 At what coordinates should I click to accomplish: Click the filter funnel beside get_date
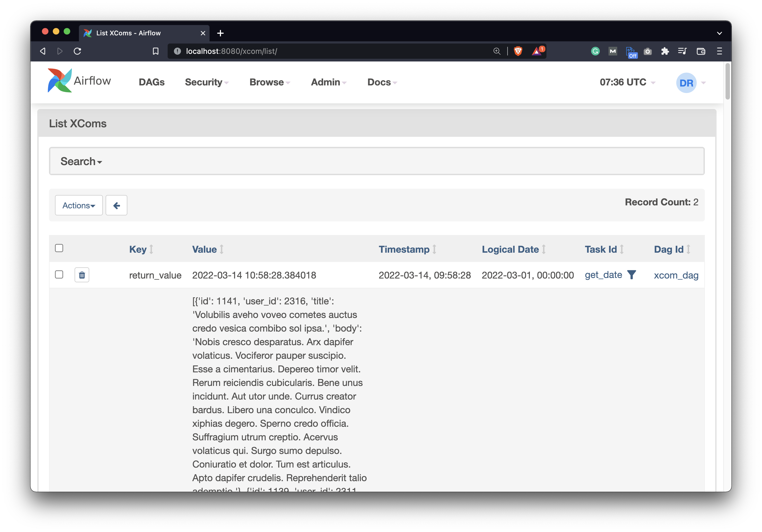631,275
